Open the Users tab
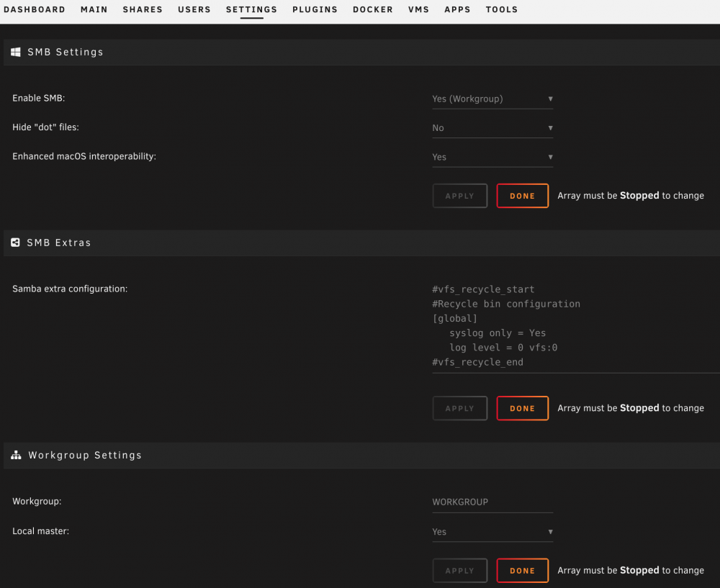Screen dimensions: 720x588 click(x=194, y=9)
